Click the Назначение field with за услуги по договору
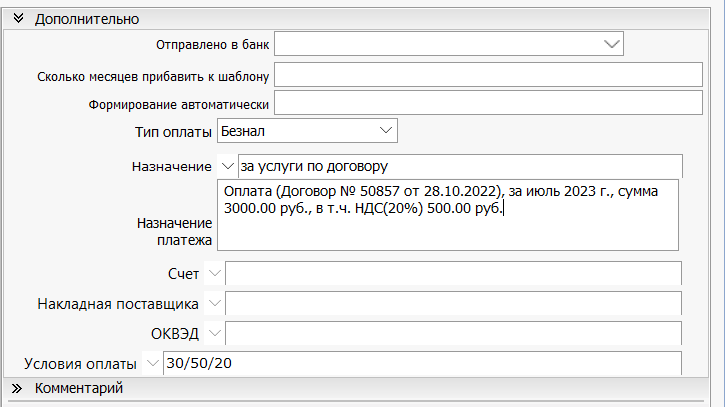 pyautogui.click(x=460, y=165)
